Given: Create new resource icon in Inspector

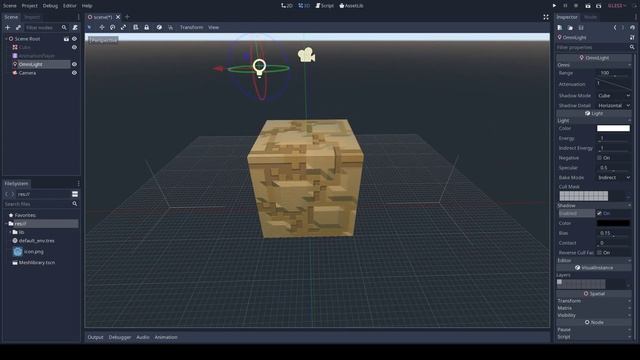Looking at the screenshot, I should tap(560, 28).
